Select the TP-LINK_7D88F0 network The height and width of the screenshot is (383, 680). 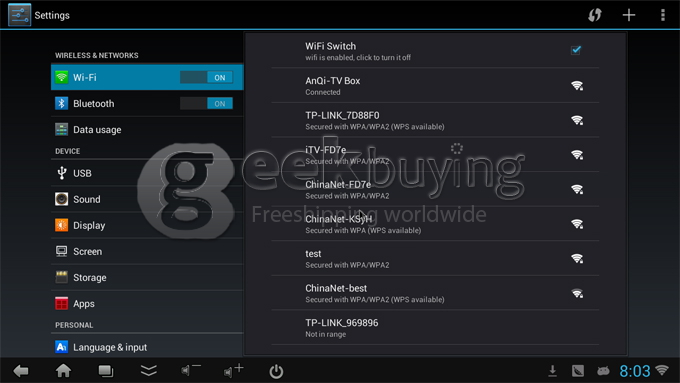pyautogui.click(x=435, y=120)
